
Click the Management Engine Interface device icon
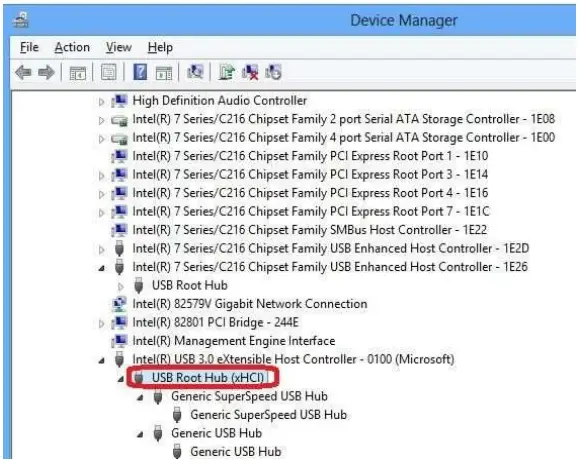(x=119, y=341)
